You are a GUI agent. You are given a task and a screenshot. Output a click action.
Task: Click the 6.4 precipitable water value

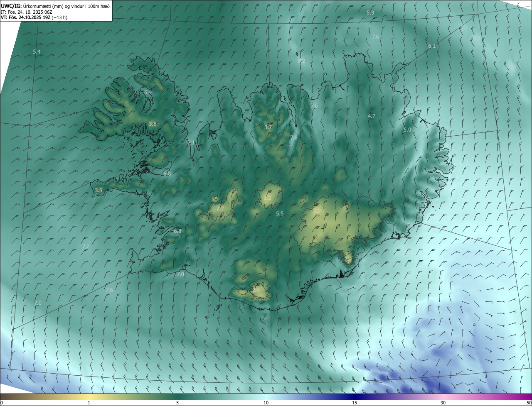148,92
